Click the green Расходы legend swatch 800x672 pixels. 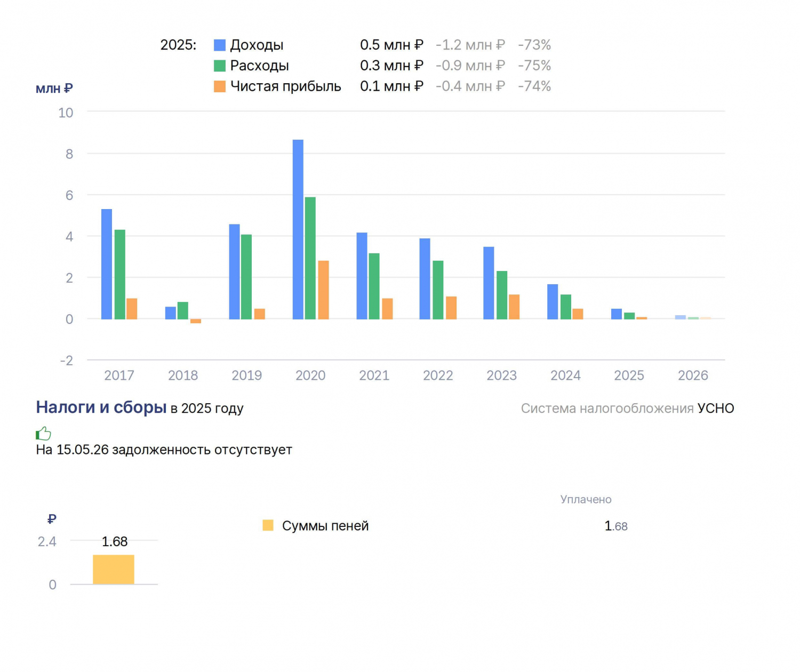[220, 66]
